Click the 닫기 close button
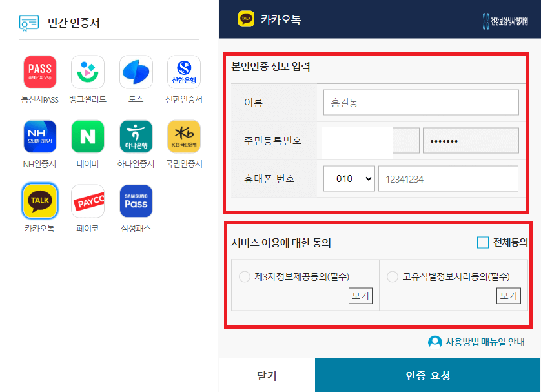541x392 pixels. (267, 375)
